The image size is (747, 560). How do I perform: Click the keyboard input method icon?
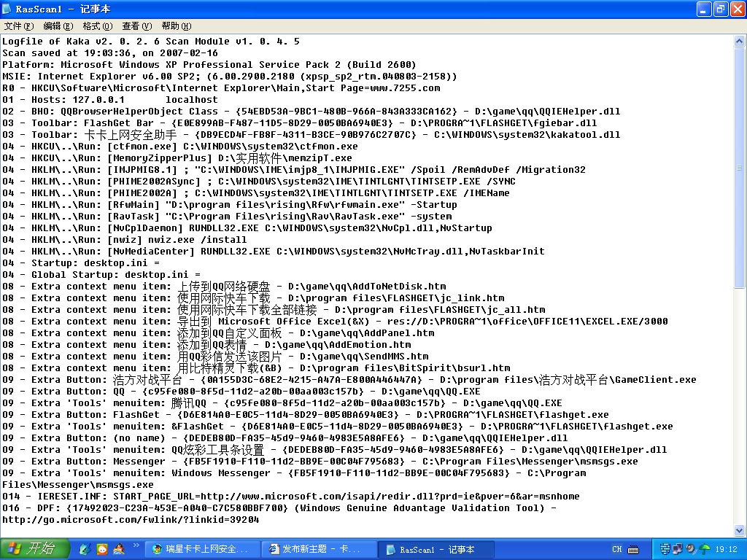click(633, 550)
